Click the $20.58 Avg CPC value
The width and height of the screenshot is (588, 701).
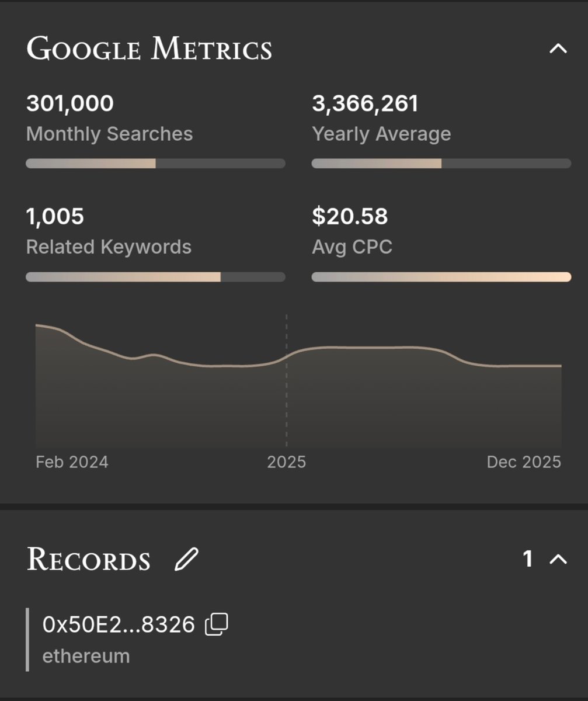[x=350, y=217]
